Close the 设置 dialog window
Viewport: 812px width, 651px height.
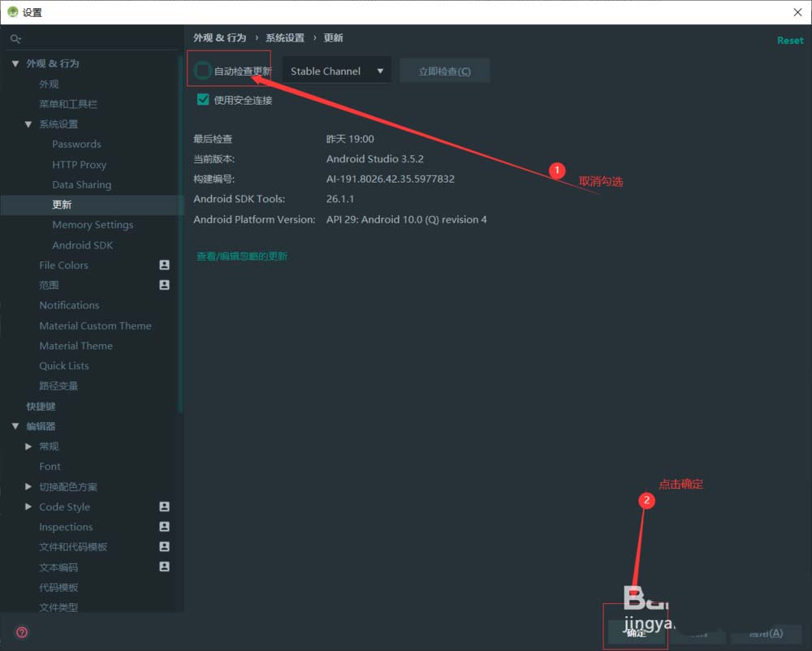tap(797, 12)
